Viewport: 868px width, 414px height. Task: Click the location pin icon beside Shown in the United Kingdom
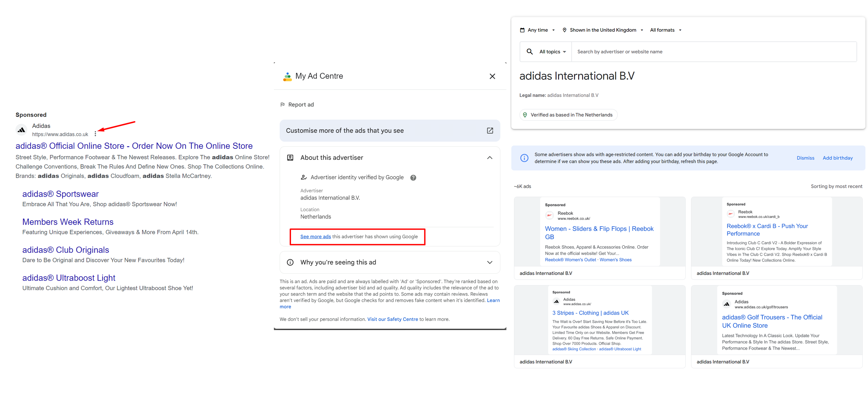coord(564,30)
